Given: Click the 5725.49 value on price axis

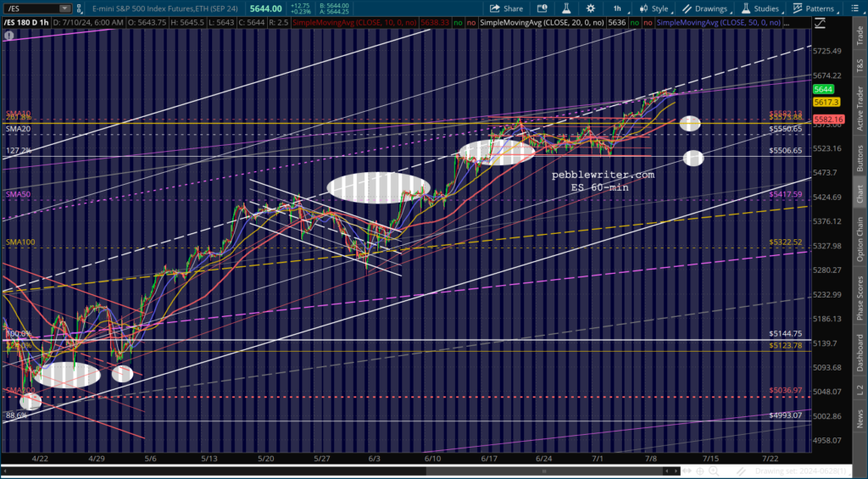Looking at the screenshot, I should point(827,51).
